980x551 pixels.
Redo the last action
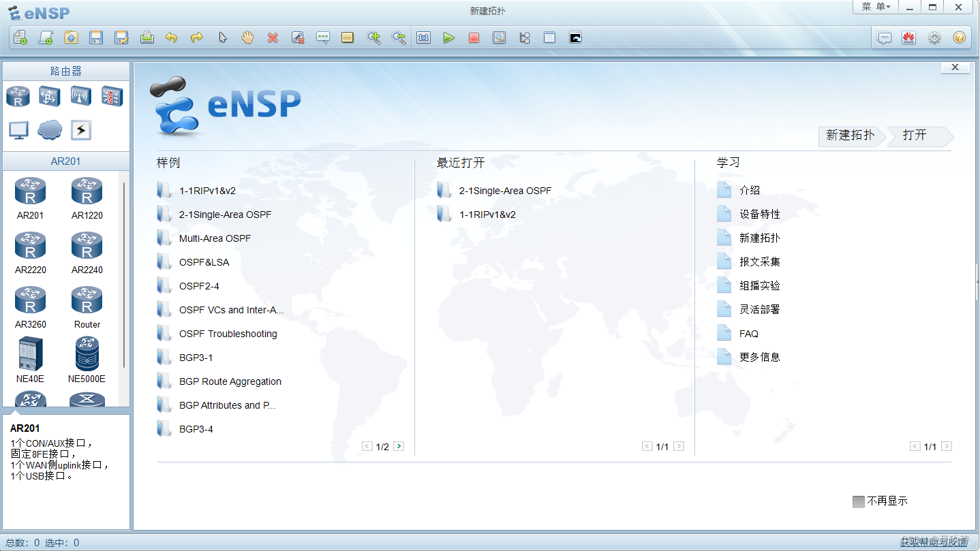tap(197, 37)
